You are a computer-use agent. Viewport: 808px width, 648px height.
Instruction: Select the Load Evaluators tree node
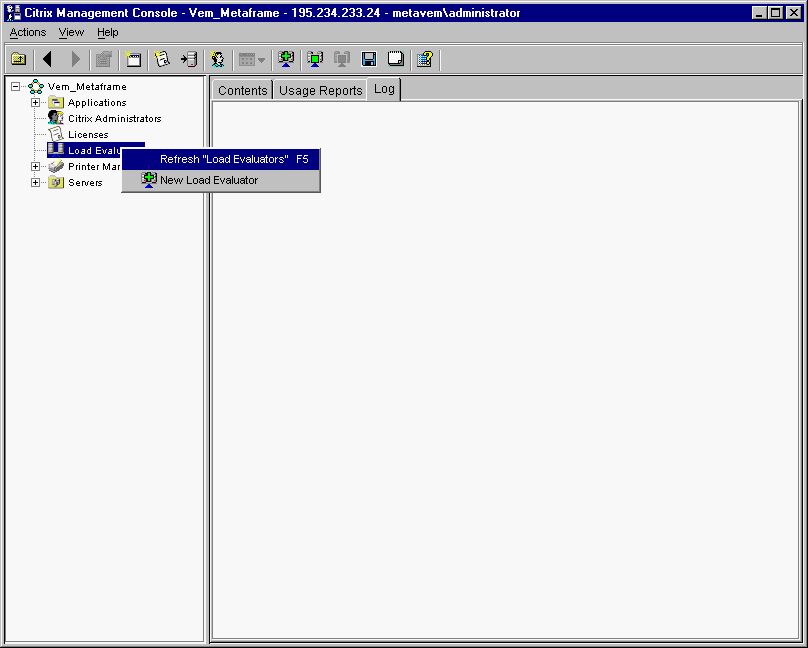(x=96, y=150)
